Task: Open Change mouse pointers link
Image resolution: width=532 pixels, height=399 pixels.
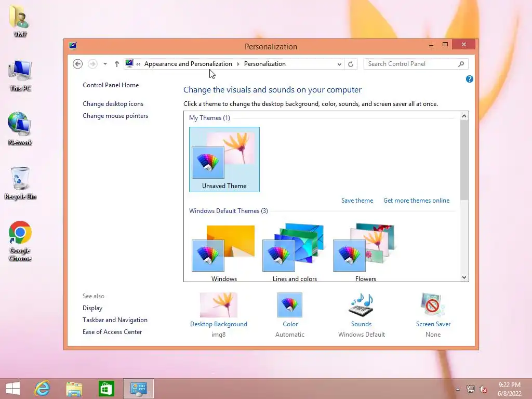Action: pyautogui.click(x=115, y=116)
